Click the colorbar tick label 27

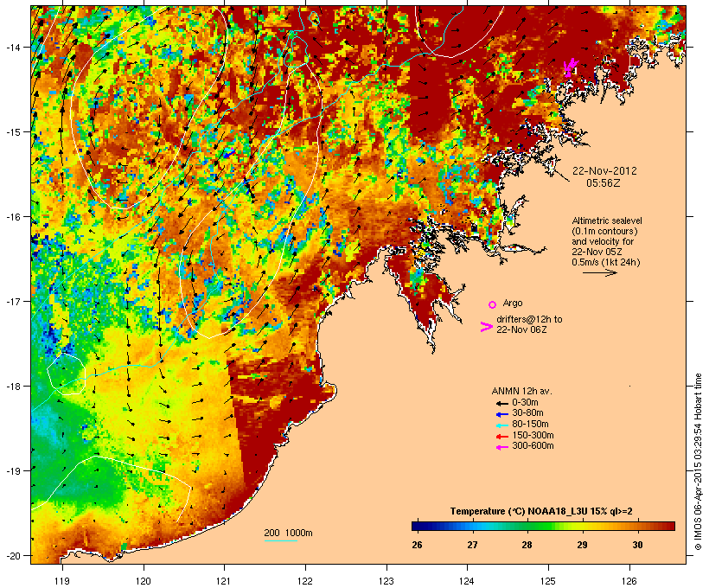(x=472, y=545)
